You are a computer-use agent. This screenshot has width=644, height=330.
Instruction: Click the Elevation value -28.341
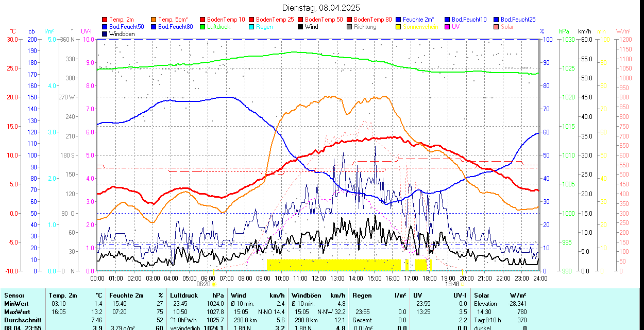pyautogui.click(x=516, y=304)
